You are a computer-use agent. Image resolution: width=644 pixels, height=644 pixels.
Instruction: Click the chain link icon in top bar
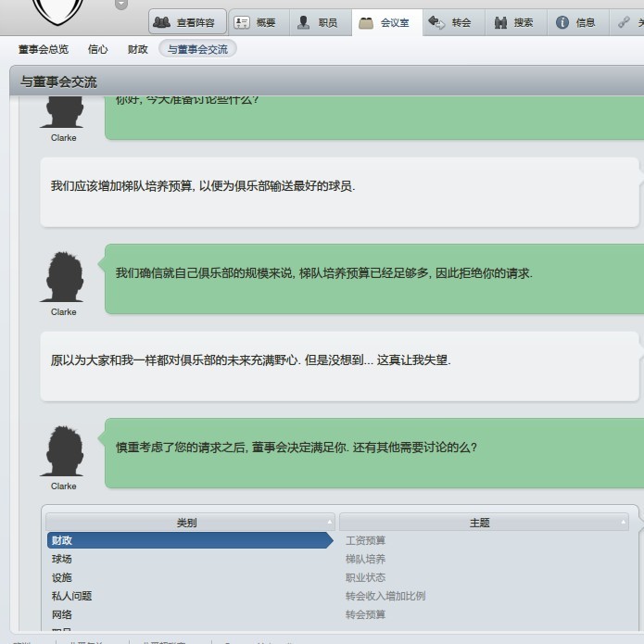coord(624,22)
